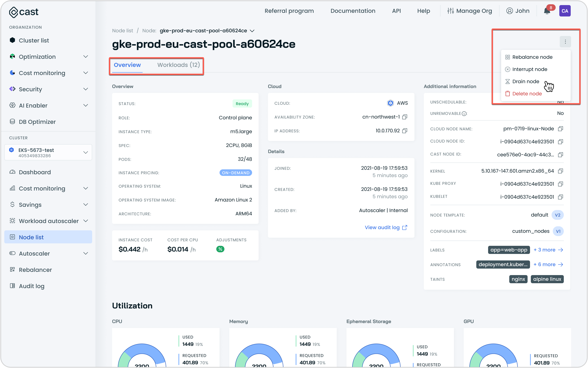Copy the availability zone value
Viewport: 588px width, 368px height.
pos(405,117)
